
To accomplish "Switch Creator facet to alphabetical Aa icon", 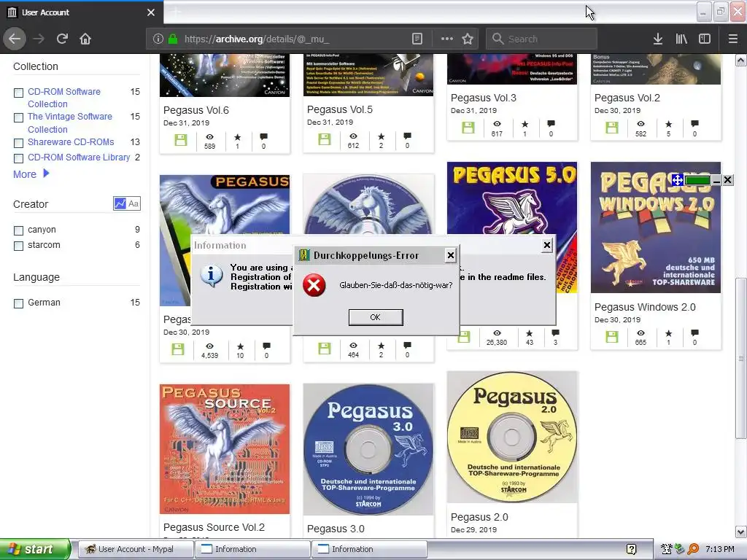I will coord(133,204).
